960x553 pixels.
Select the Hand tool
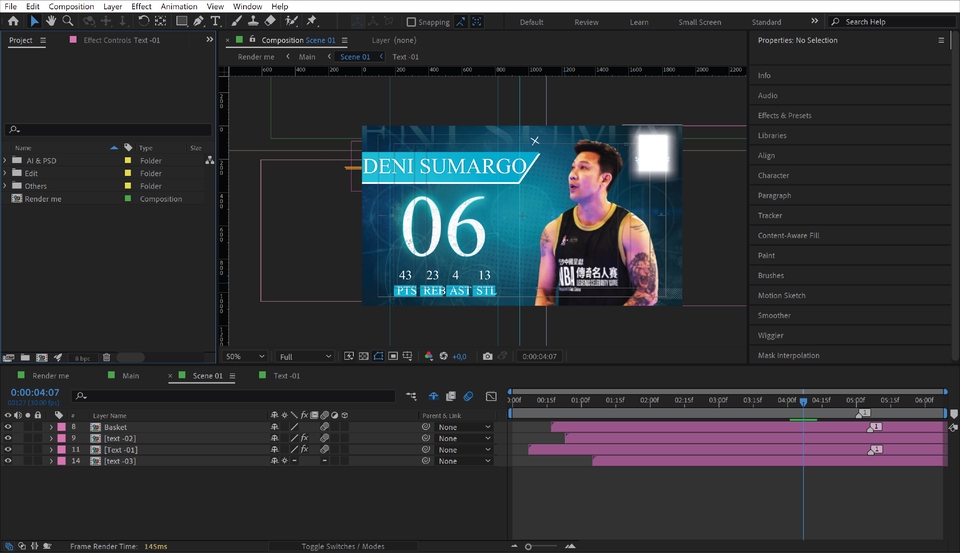coord(51,21)
